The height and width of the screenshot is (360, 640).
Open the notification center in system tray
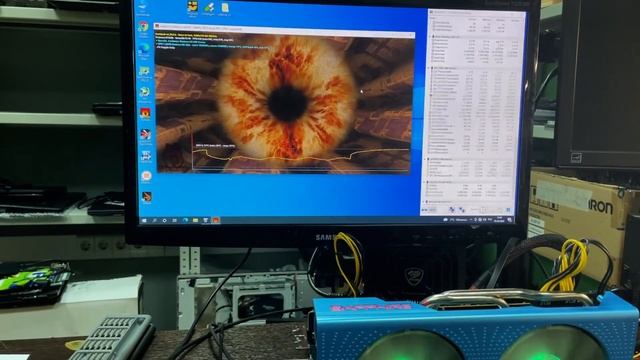(x=510, y=220)
